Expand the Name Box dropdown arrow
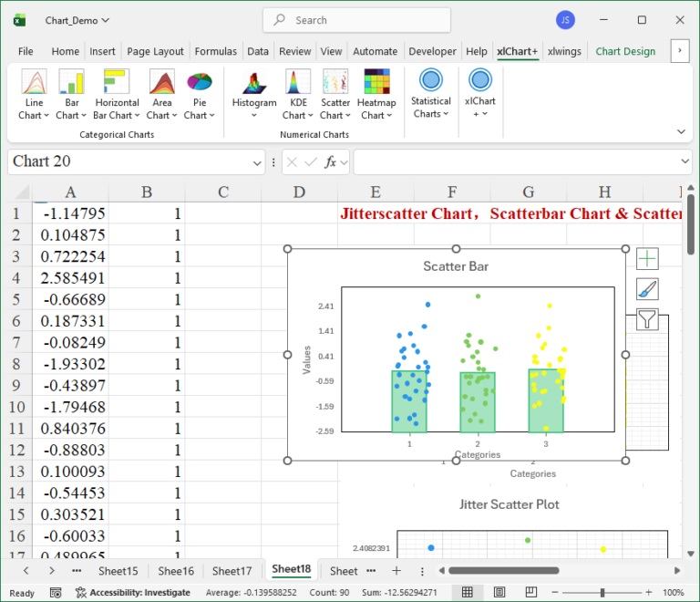This screenshot has height=602, width=700. coord(257,163)
